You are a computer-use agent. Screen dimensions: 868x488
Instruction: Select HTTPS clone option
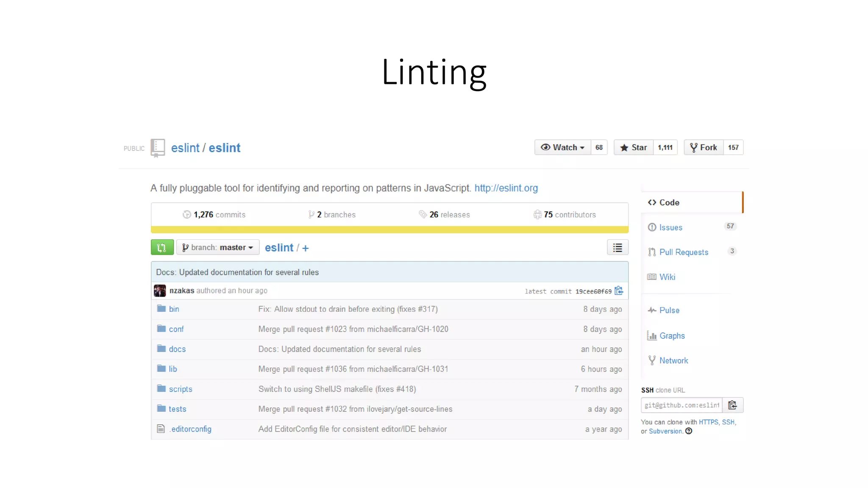[x=708, y=422]
